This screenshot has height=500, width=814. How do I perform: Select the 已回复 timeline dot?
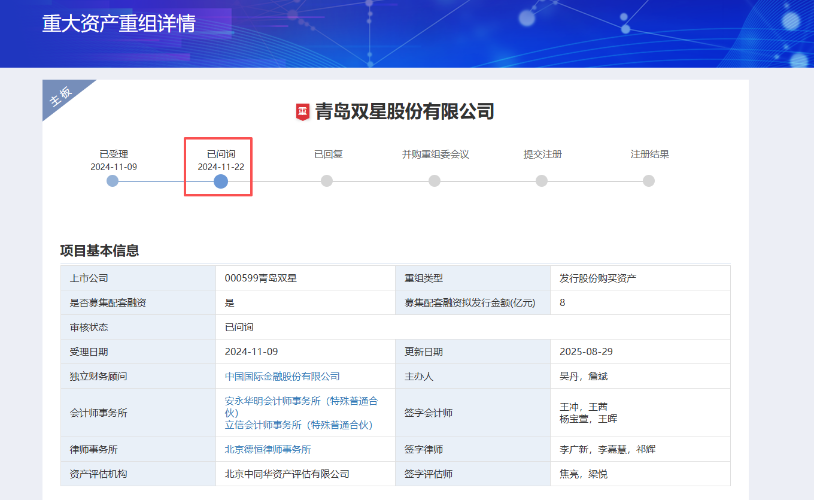tap(327, 181)
